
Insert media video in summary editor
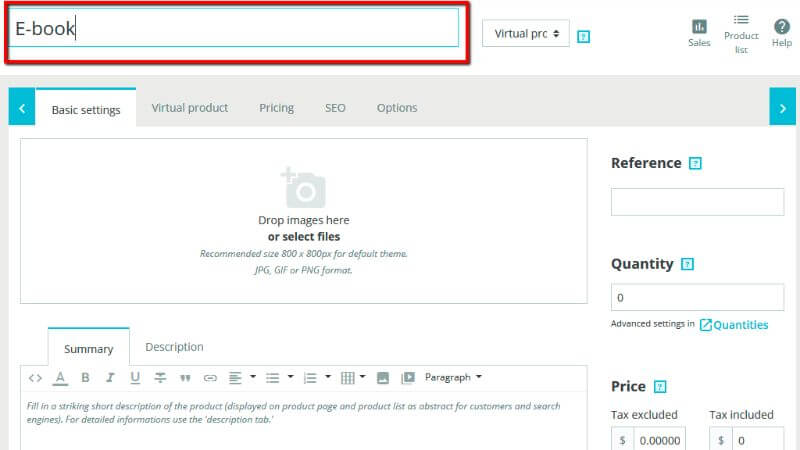(x=408, y=378)
